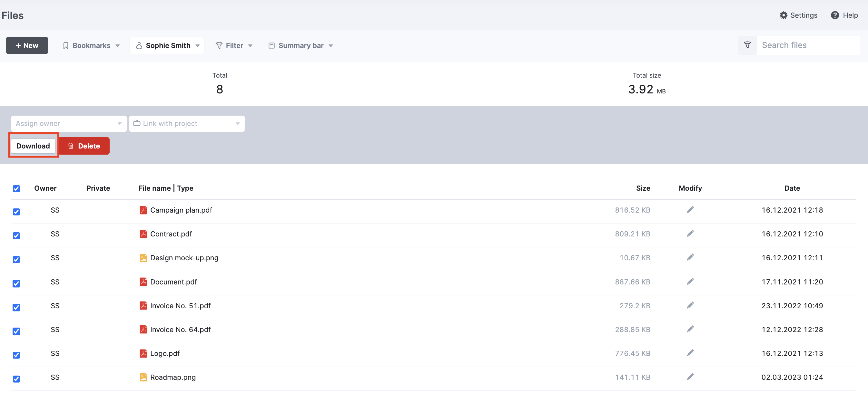
Task: Open the Sophie Smith user dropdown
Action: click(x=167, y=45)
